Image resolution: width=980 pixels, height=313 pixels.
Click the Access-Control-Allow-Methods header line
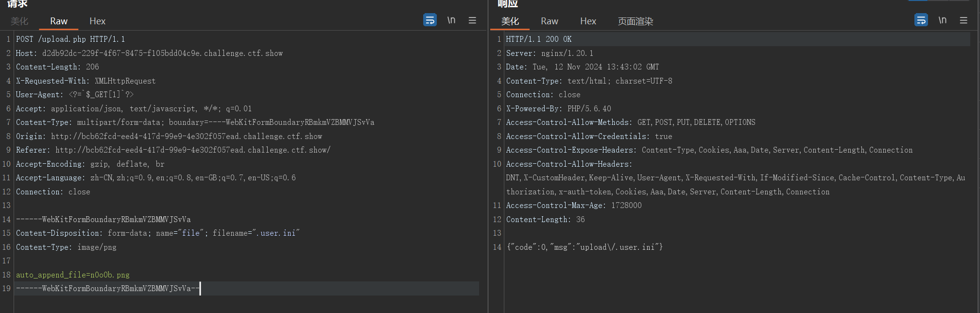click(631, 122)
